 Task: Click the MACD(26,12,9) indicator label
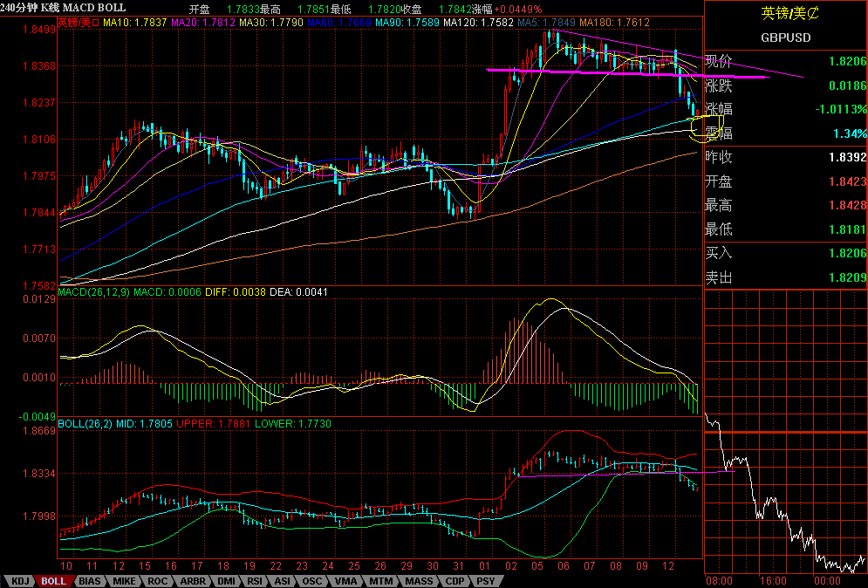tap(93, 291)
